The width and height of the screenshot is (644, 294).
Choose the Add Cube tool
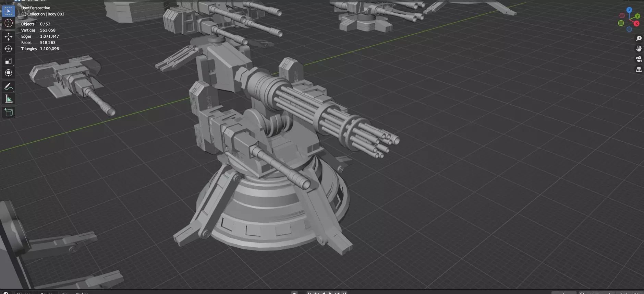tap(9, 112)
